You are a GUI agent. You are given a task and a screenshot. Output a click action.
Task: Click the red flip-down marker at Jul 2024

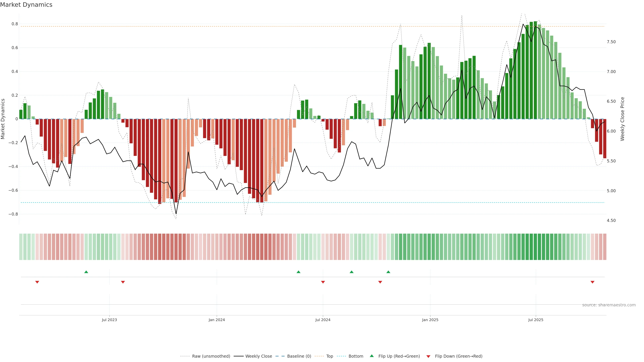pyautogui.click(x=323, y=282)
